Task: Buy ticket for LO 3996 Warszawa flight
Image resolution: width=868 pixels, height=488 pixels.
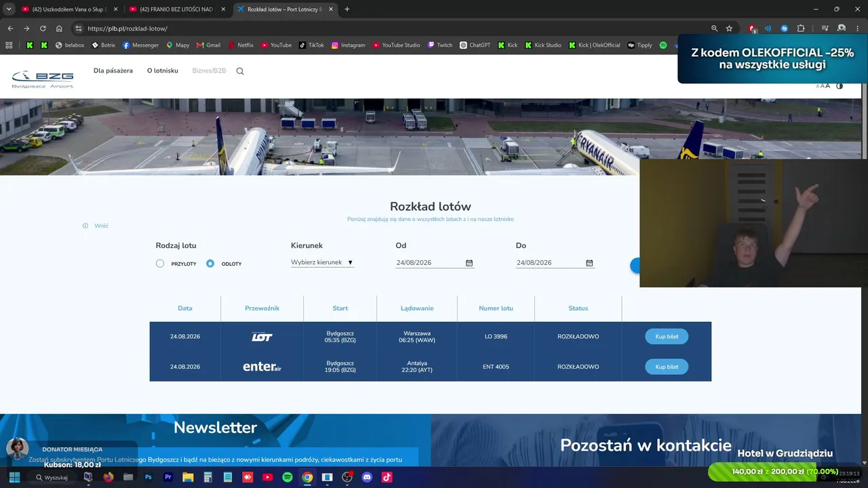Action: [667, 337]
